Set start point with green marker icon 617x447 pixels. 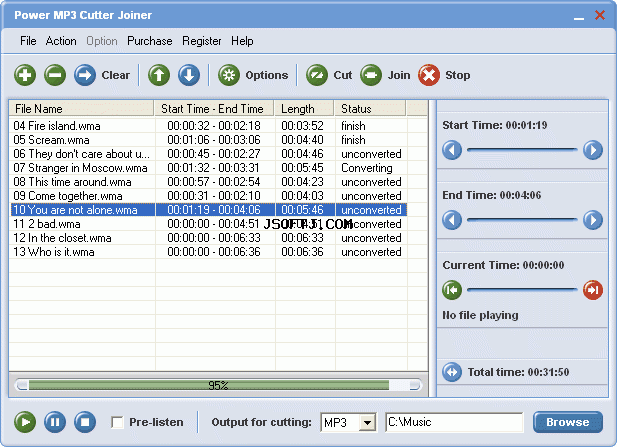[452, 290]
